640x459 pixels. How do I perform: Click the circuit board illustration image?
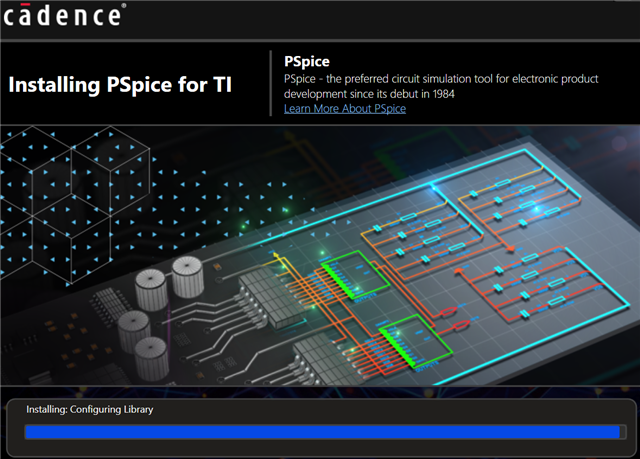(320, 255)
